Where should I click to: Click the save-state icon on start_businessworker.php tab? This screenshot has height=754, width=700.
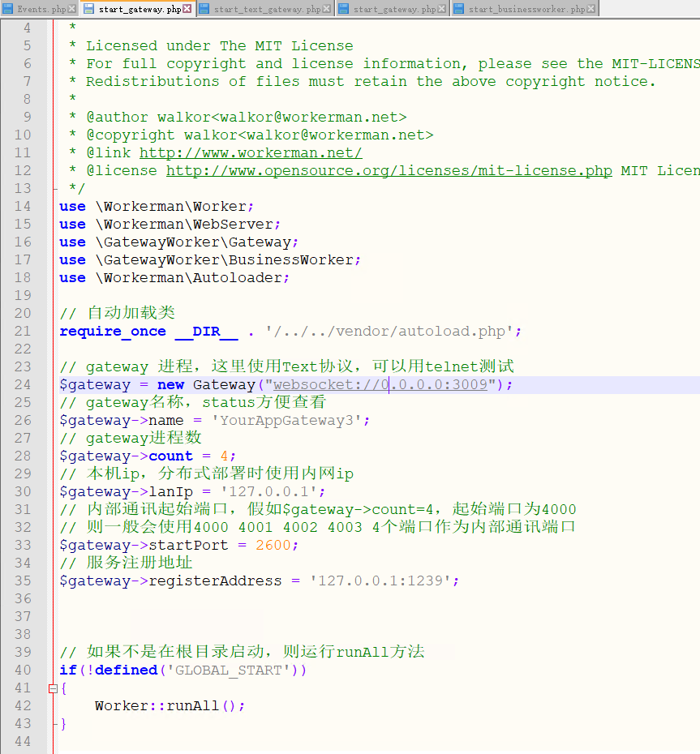pos(458,9)
